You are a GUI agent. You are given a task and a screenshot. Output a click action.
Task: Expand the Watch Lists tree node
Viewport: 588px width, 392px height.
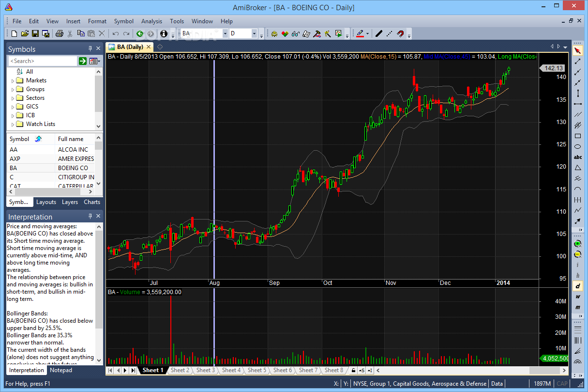13,124
